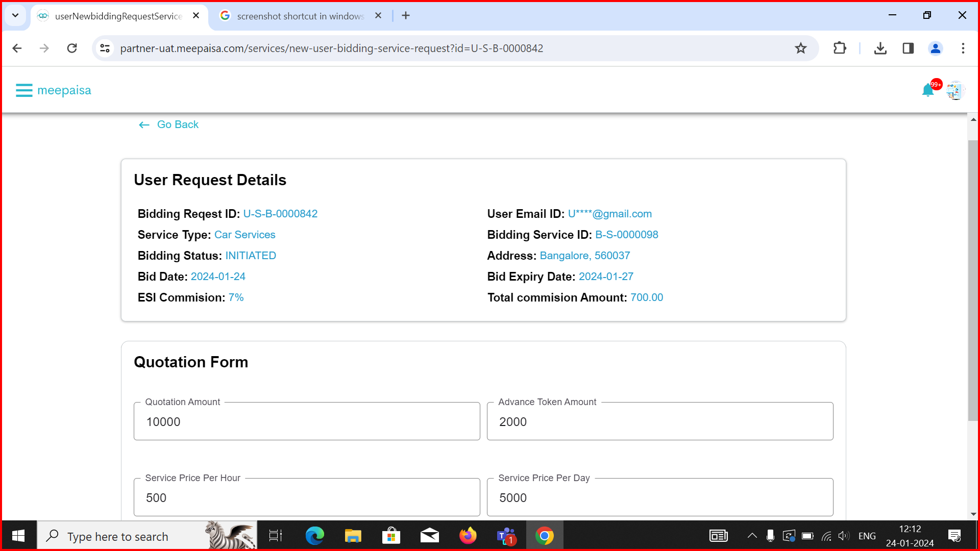Image resolution: width=980 pixels, height=551 pixels.
Task: Open Microsoft Store from taskbar
Action: (391, 536)
